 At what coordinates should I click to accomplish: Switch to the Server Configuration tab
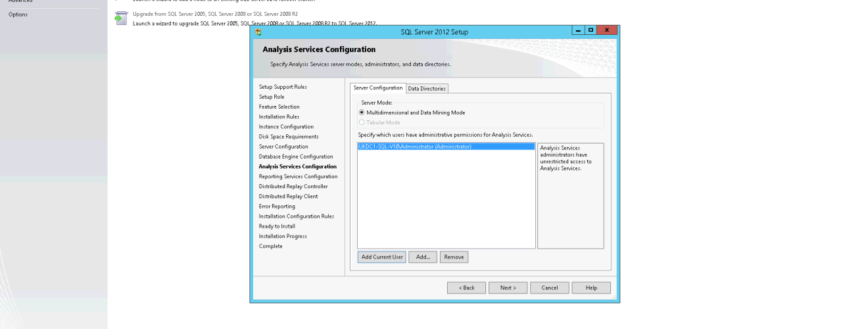click(378, 88)
